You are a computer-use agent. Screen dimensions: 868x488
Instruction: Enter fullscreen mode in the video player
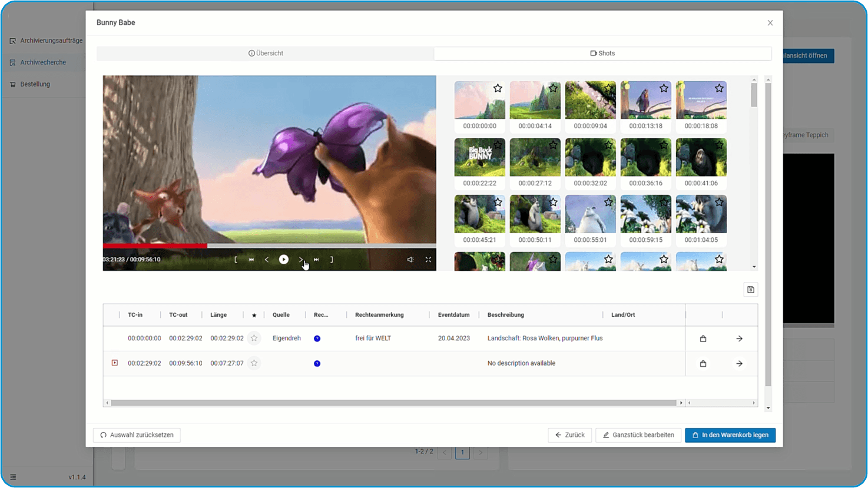[428, 260]
